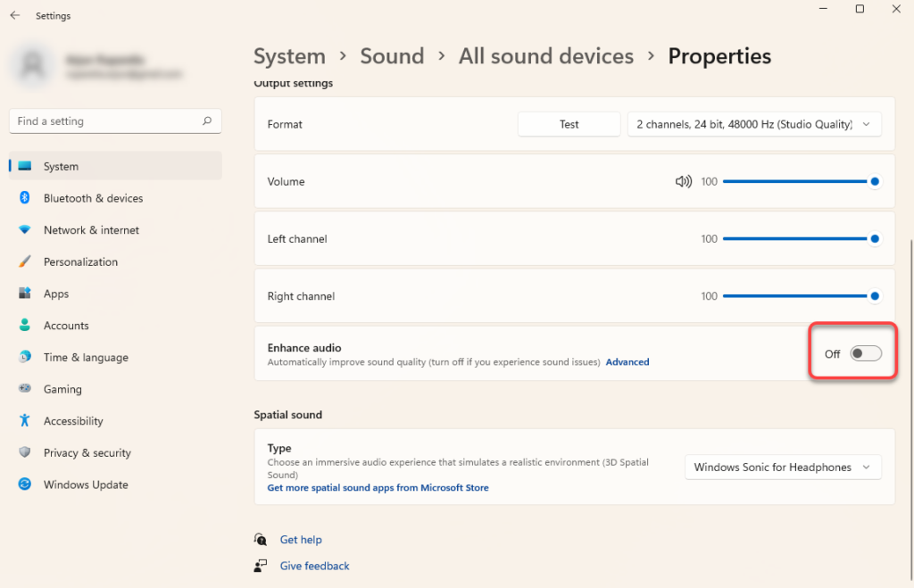Open the Privacy & security section

(87, 453)
